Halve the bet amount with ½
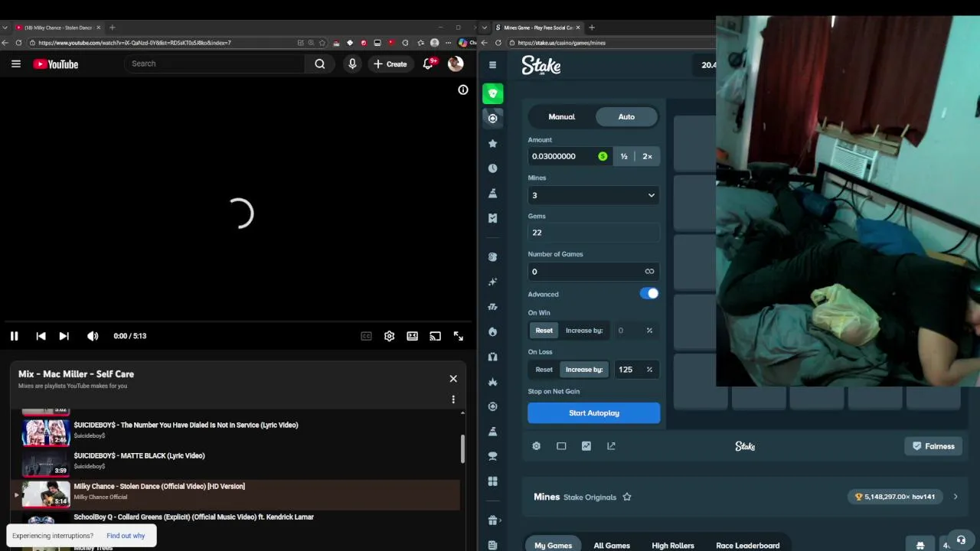This screenshot has width=980, height=551. click(x=624, y=156)
